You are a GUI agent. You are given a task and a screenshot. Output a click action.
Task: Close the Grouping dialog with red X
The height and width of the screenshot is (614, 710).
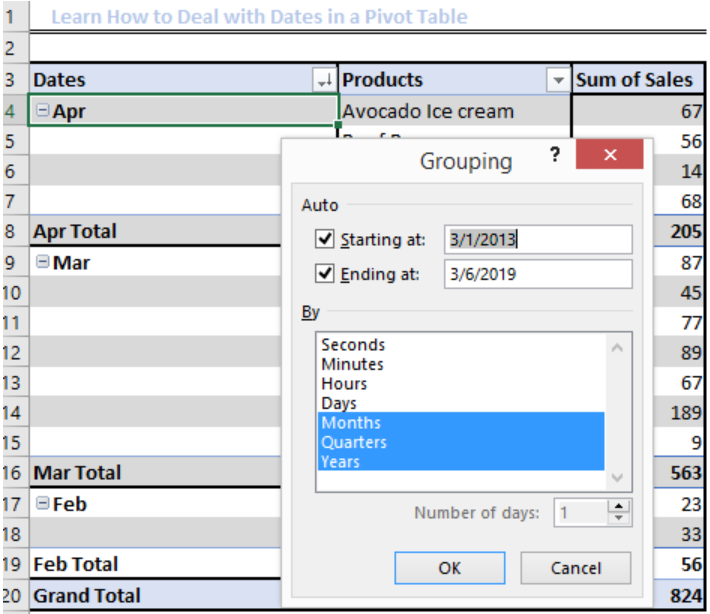pyautogui.click(x=609, y=156)
